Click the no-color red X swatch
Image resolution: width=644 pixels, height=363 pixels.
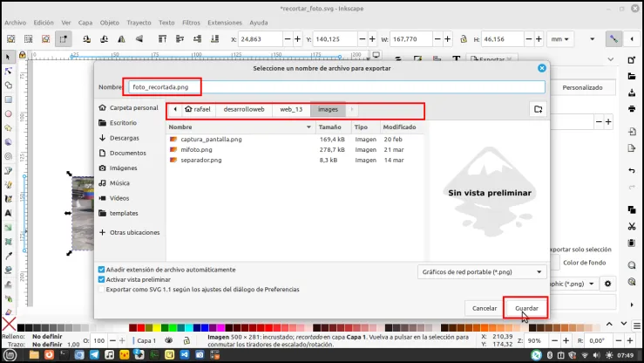pos(9,324)
